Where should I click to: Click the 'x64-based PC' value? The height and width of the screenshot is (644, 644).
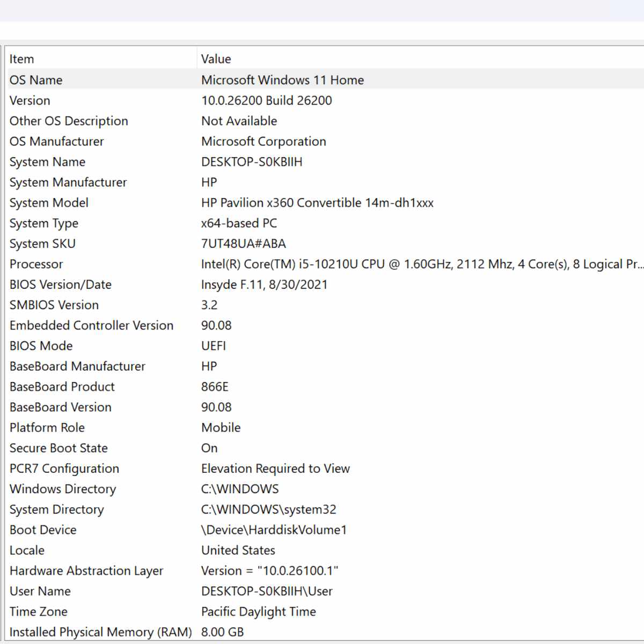pyautogui.click(x=239, y=223)
